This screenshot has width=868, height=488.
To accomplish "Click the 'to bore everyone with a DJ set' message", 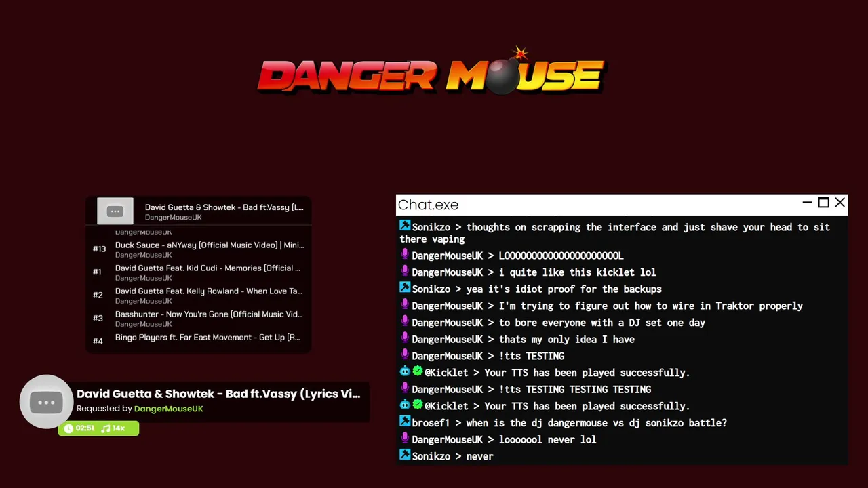I will point(602,323).
